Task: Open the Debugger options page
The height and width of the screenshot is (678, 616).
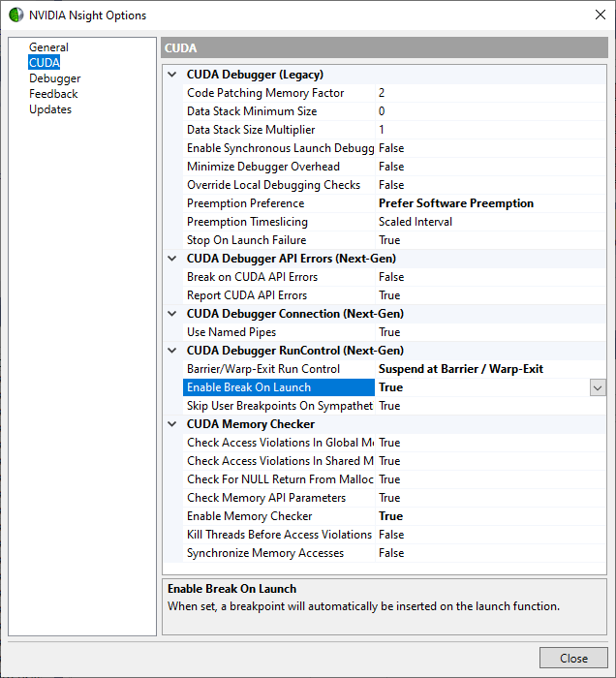Action: tap(54, 78)
